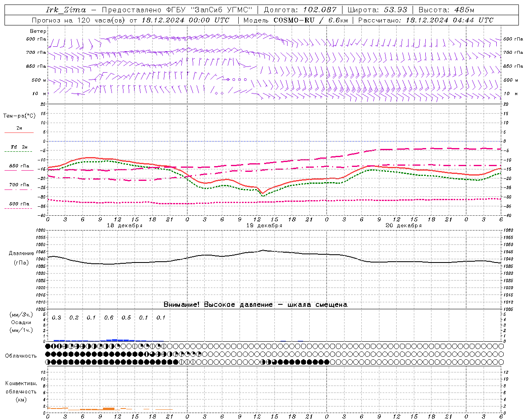Viewport: 525px width, 420px height.
Task: Select the provider text ФГБУ "ЗапСиб УГМС"
Action: coord(209,10)
